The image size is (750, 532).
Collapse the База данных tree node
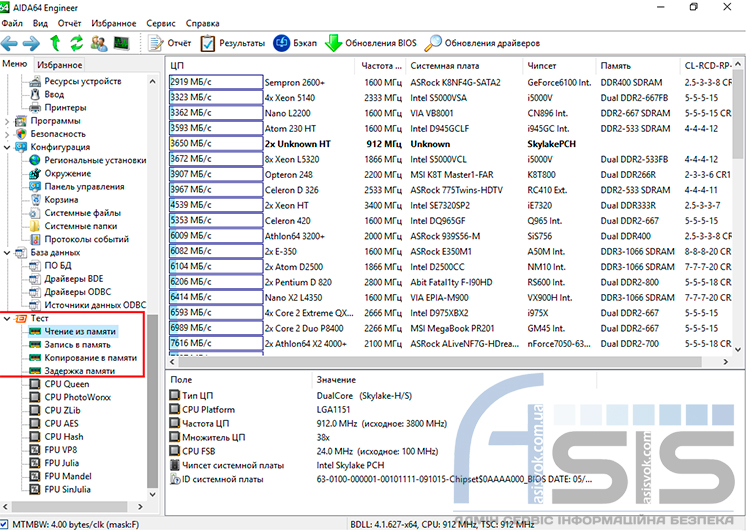pos(7,253)
